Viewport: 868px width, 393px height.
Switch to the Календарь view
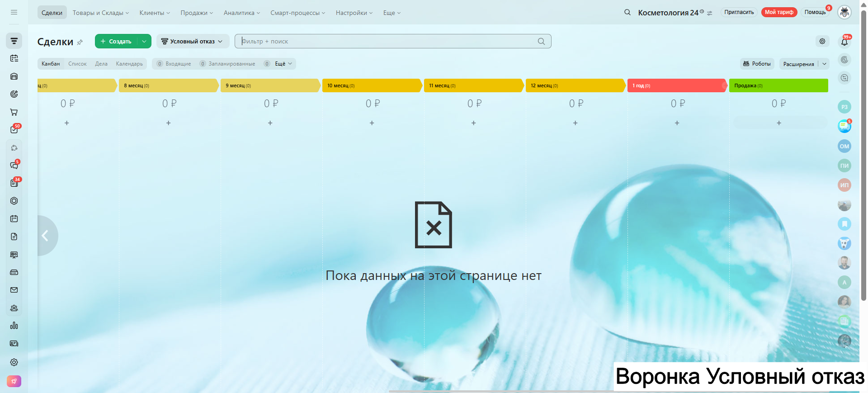129,64
